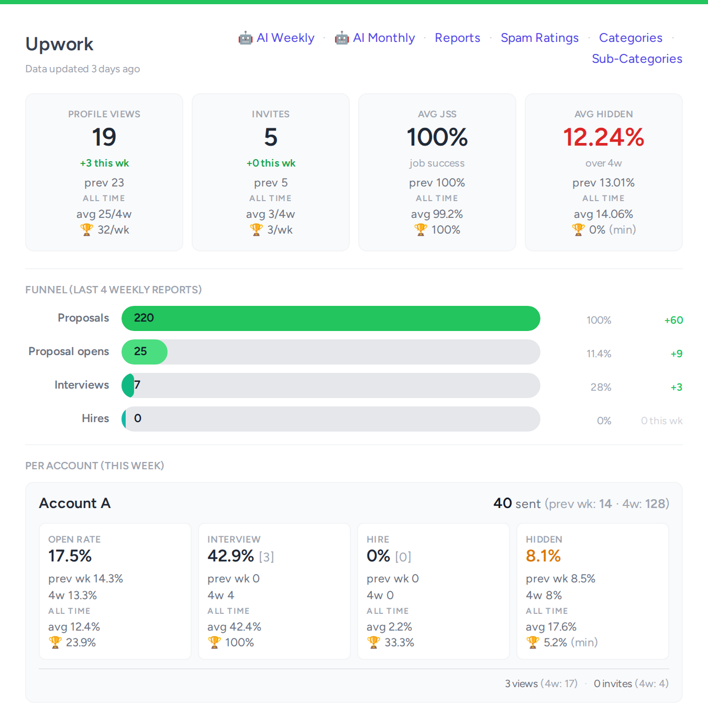This screenshot has width=708, height=728.
Task: Click the '0 this wk' hires text
Action: tap(662, 421)
